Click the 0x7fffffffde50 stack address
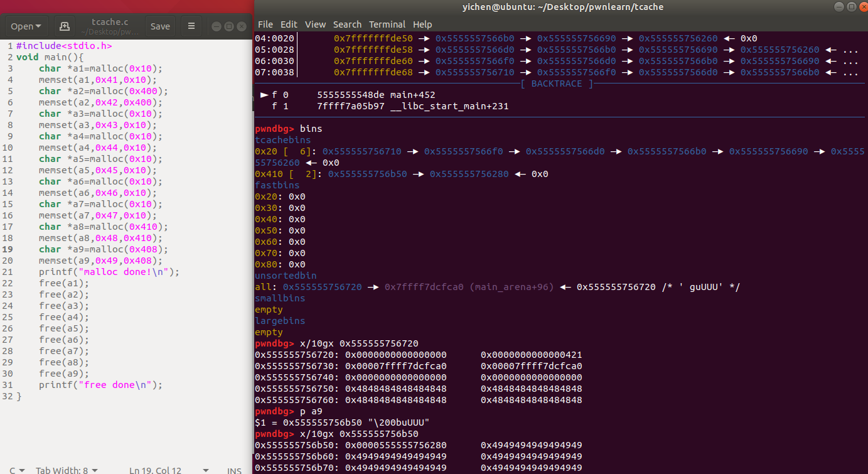 click(373, 38)
